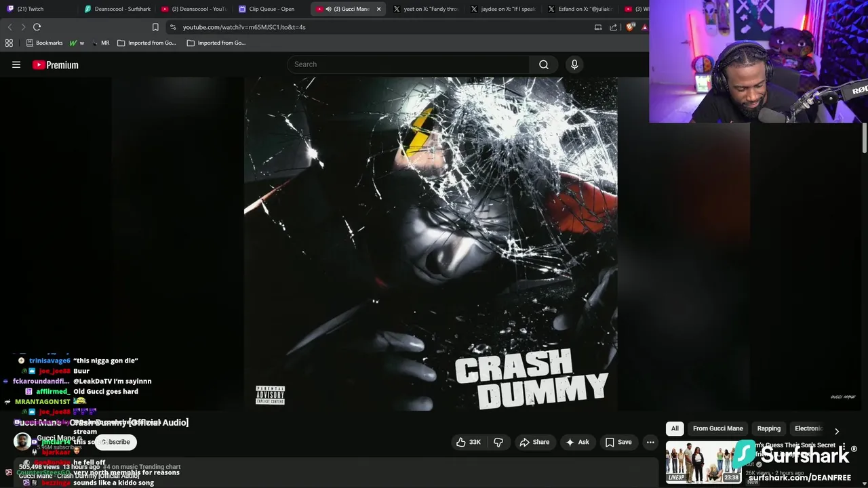Open the Bookmarks folder in bookmarks bar
This screenshot has width=868, height=488.
pos(44,43)
